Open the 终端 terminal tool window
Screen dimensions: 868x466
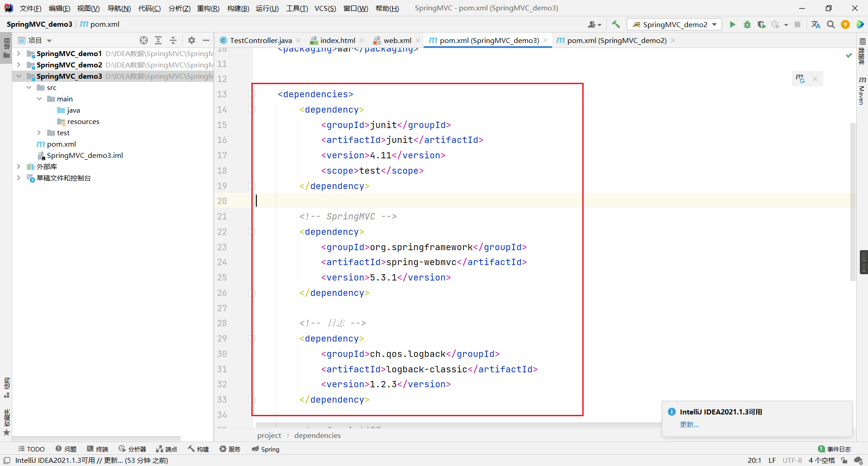pos(102,449)
